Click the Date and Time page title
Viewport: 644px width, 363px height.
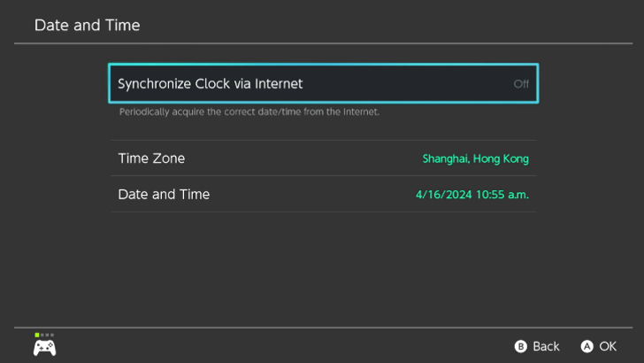point(87,25)
